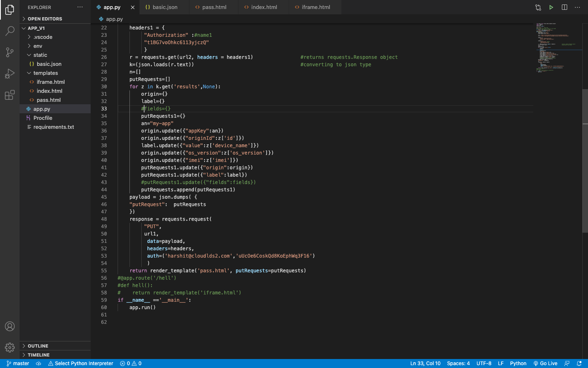Toggle the notifications bell
Viewport: 588px width, 368px height.
[581, 363]
